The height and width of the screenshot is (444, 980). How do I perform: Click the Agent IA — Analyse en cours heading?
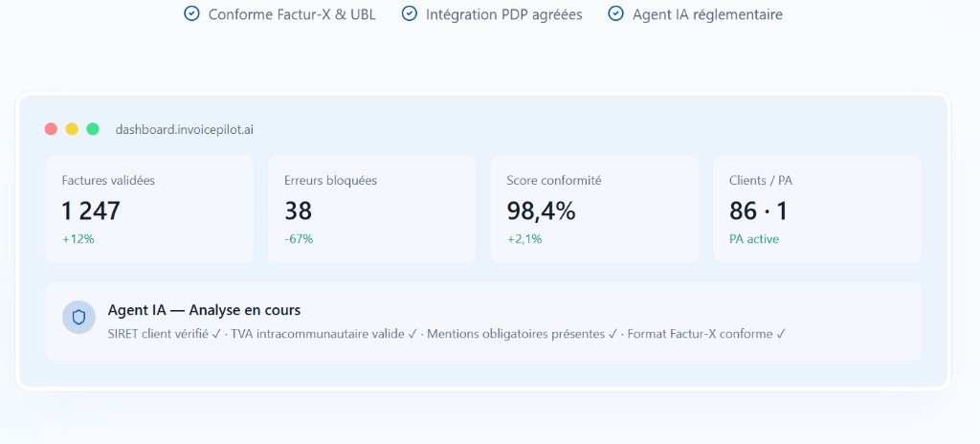205,310
